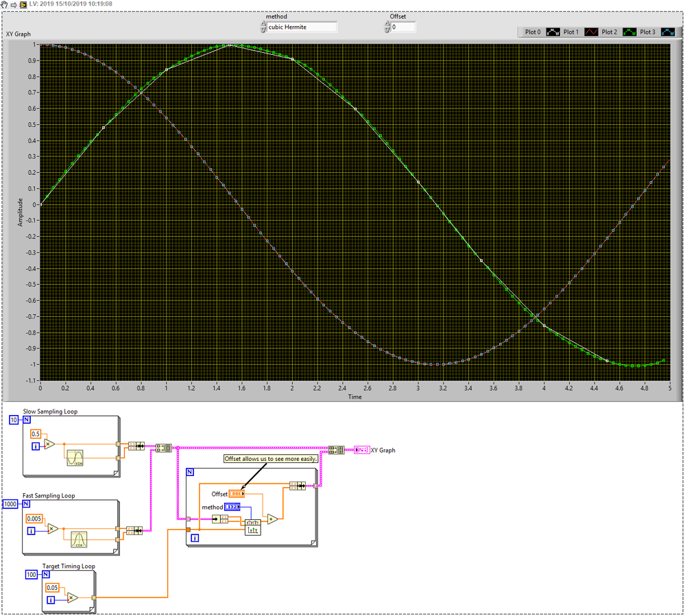The width and height of the screenshot is (685, 616).
Task: Click the 'XY Graph' caption above the plot
Action: 19,34
